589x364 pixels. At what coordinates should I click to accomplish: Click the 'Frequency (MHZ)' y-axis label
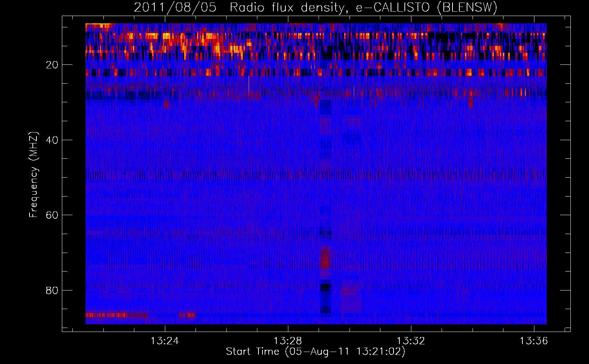click(33, 175)
